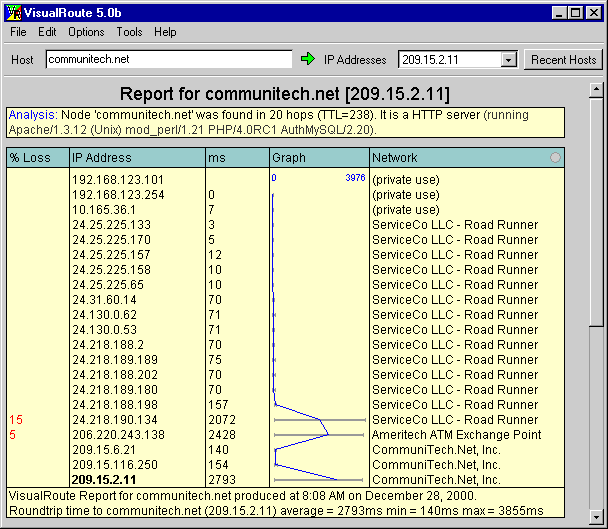Click the scrollbar down arrow
This screenshot has width=608, height=529.
[x=596, y=517]
